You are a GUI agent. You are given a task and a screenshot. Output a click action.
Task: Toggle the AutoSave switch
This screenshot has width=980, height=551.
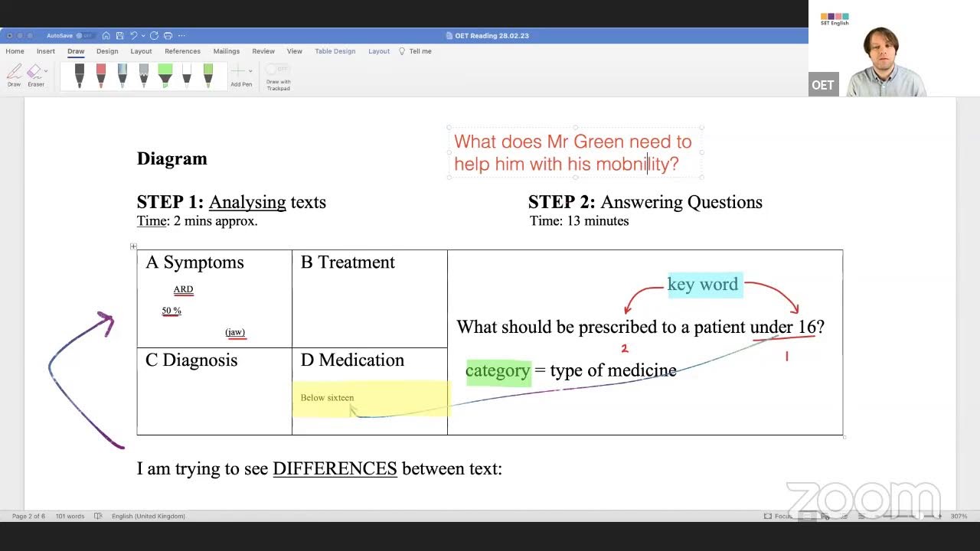tap(84, 36)
